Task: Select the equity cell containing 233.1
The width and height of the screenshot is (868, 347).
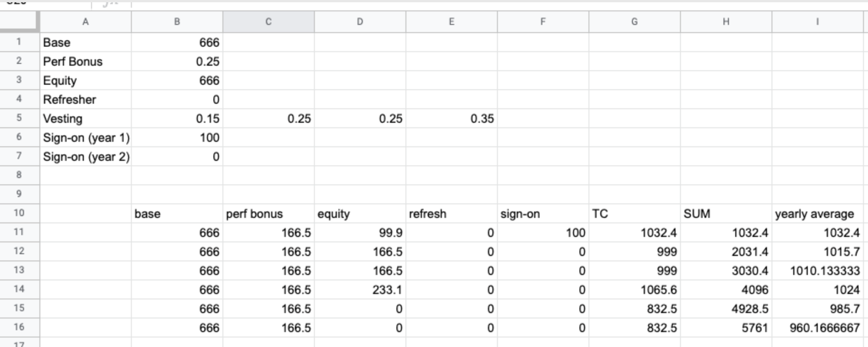Action: pos(360,290)
